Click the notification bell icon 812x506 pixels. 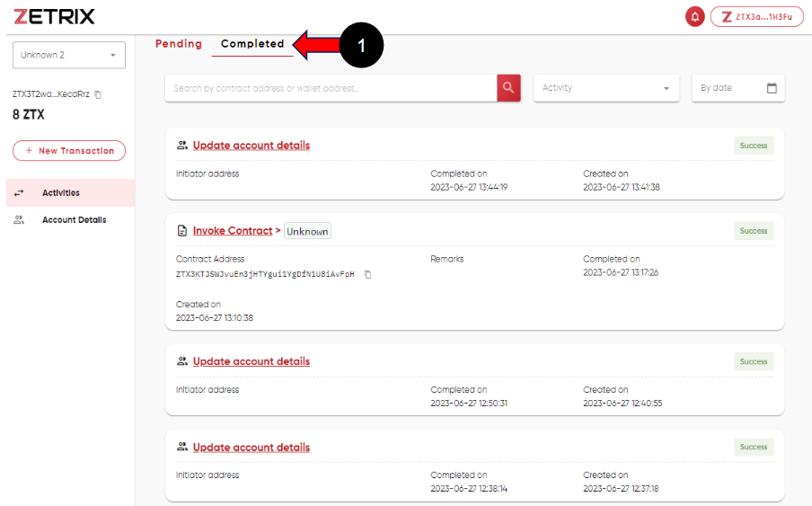coord(694,17)
